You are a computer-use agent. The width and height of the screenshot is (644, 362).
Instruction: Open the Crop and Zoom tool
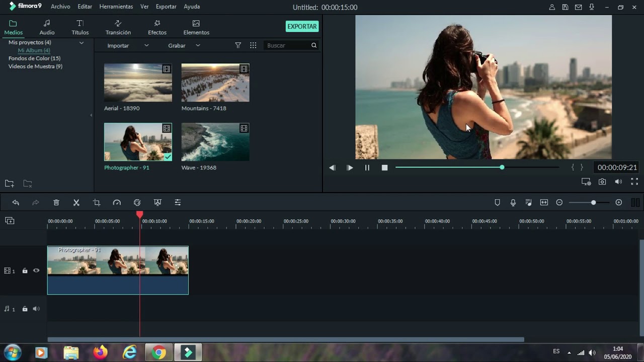(97, 203)
